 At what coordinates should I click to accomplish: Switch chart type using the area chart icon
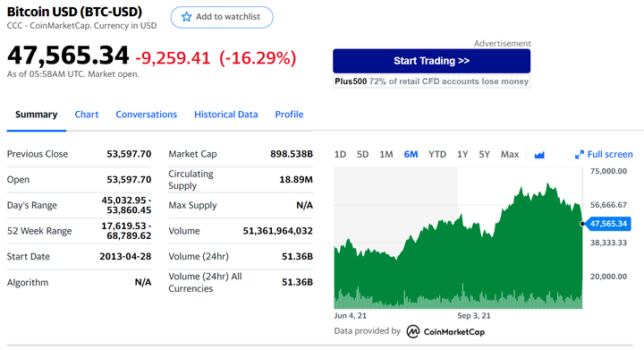click(539, 155)
